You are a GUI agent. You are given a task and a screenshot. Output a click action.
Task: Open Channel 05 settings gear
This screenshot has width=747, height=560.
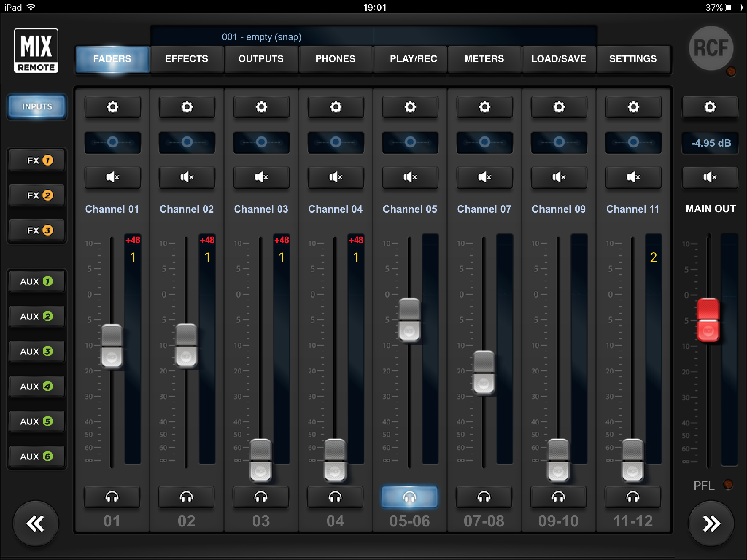(410, 107)
